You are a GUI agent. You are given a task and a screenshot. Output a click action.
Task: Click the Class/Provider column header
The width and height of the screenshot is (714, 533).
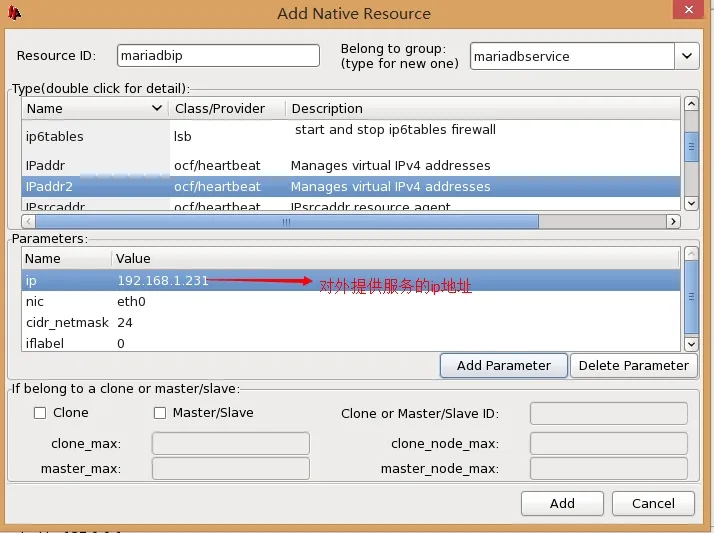(x=227, y=108)
